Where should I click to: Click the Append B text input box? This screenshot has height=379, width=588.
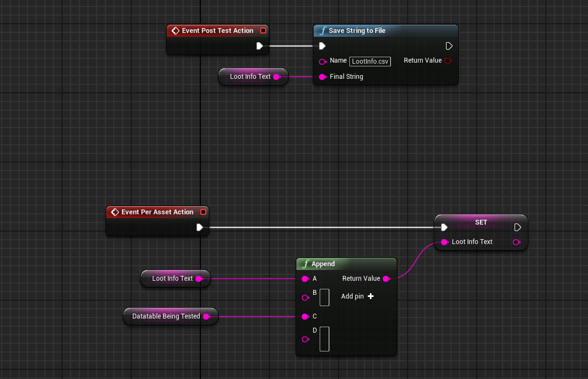click(x=324, y=297)
